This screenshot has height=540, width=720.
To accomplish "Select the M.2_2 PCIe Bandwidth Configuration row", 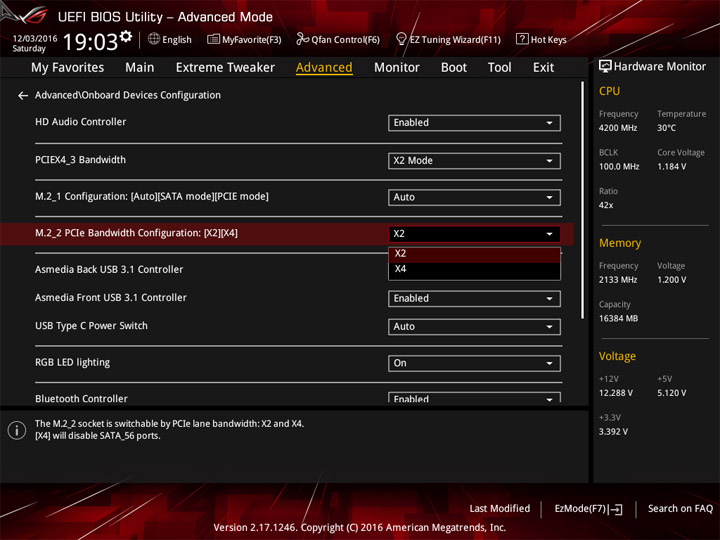I will pos(287,234).
